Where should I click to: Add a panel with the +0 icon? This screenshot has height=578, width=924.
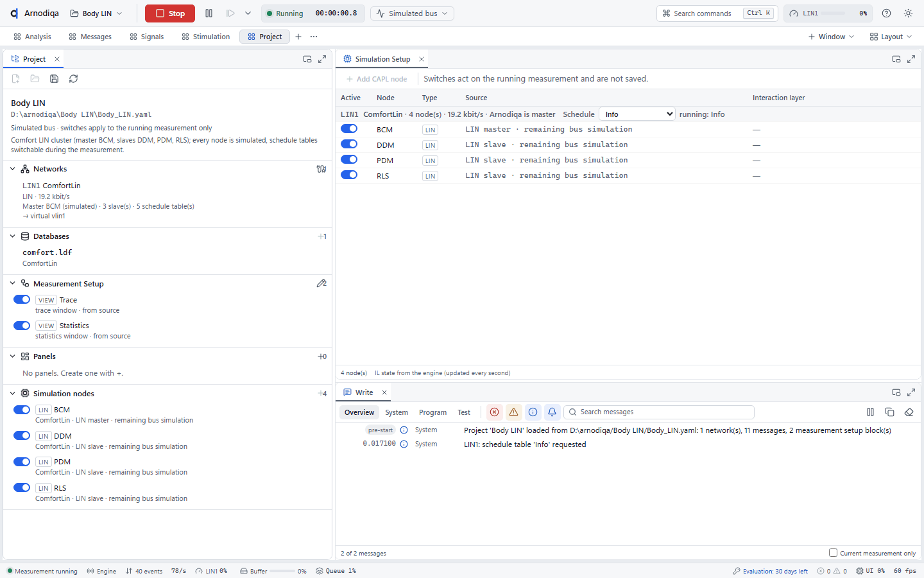pyautogui.click(x=322, y=356)
